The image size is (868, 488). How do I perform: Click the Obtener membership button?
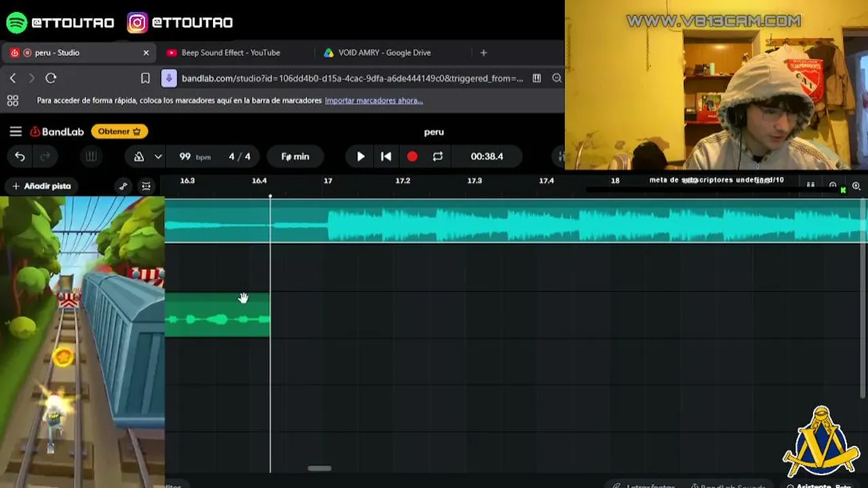[x=119, y=131]
